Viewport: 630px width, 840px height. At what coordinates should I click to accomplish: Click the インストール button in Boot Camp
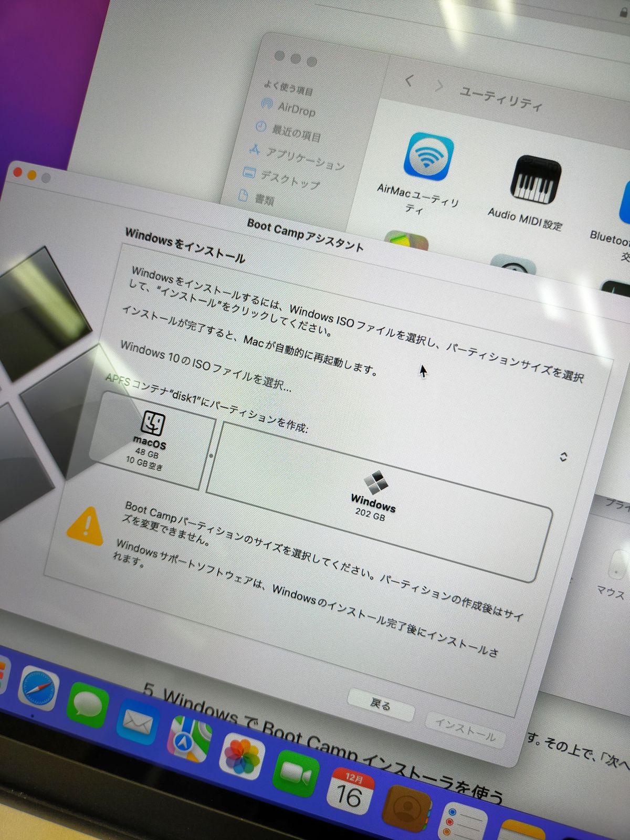point(466,730)
